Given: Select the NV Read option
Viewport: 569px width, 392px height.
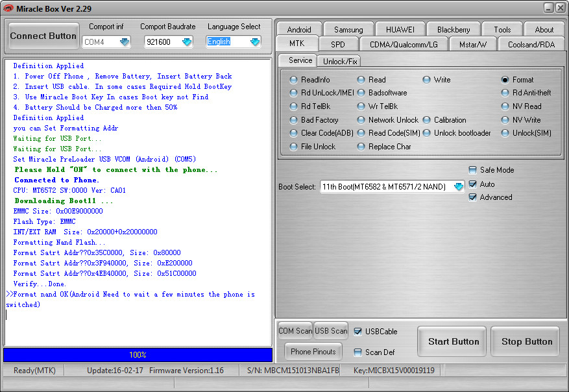Looking at the screenshot, I should tap(522, 106).
